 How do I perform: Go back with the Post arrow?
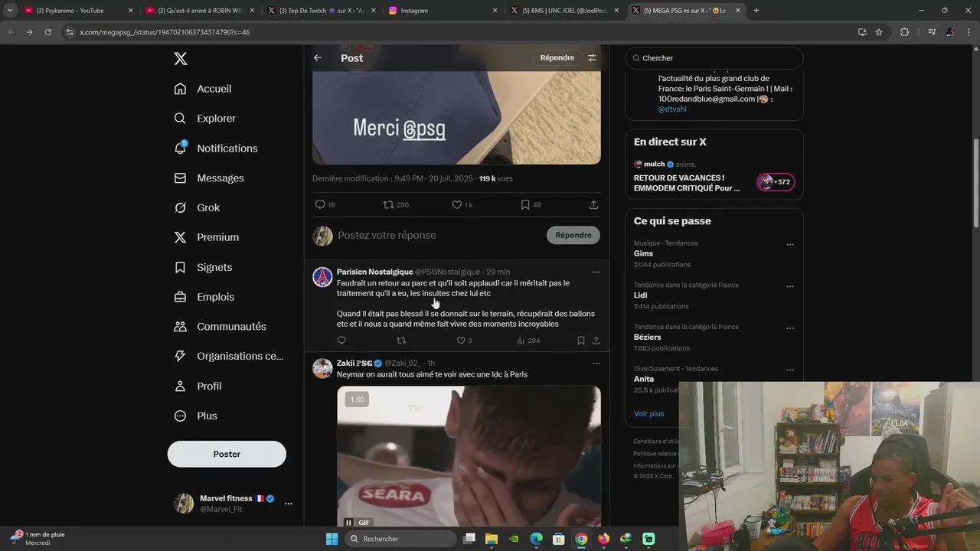pyautogui.click(x=318, y=58)
